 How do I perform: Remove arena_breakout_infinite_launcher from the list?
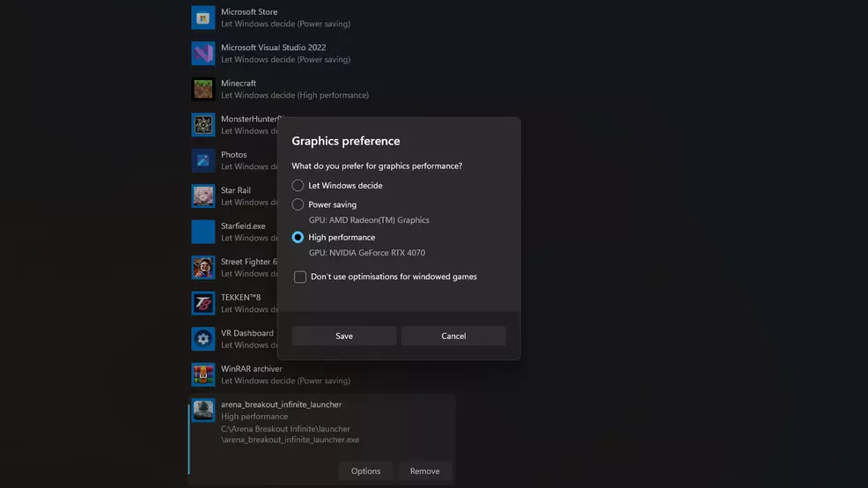[424, 471]
